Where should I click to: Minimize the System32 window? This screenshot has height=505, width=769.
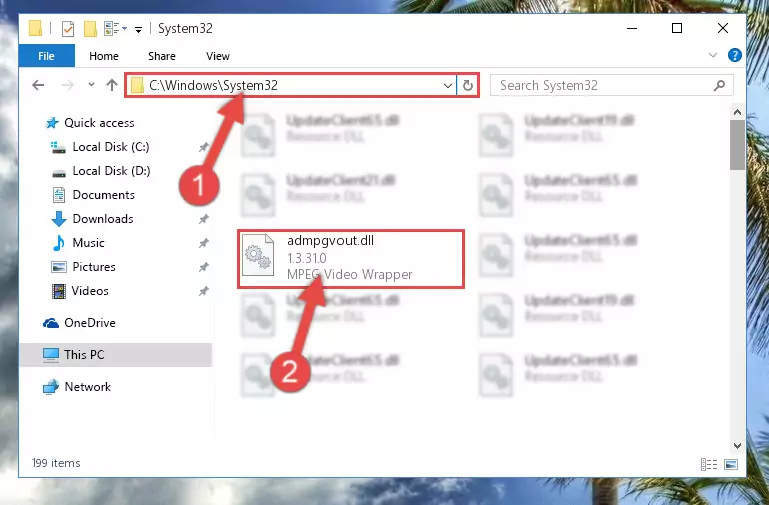(632, 28)
